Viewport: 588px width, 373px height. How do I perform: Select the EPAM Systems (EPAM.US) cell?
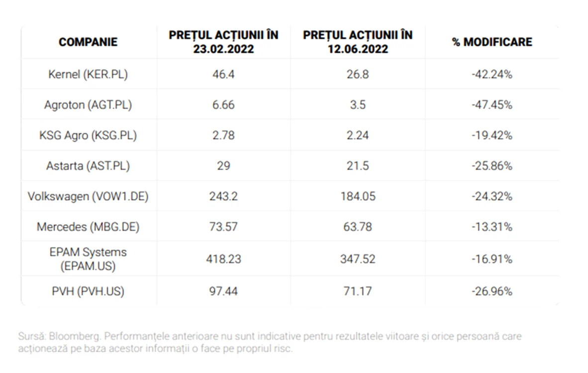pos(88,259)
